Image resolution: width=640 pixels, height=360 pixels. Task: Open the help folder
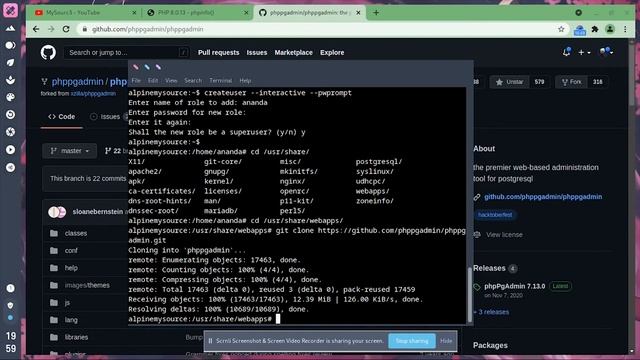71,268
